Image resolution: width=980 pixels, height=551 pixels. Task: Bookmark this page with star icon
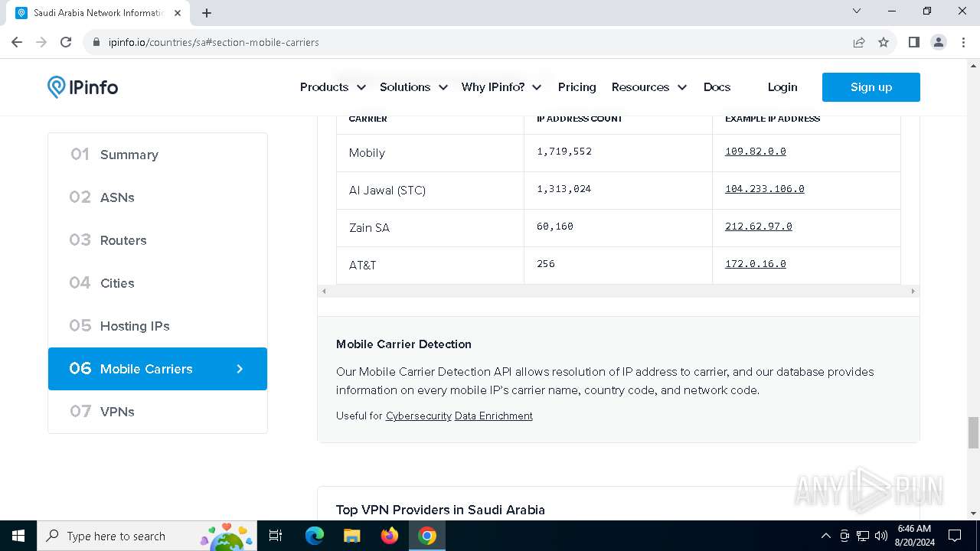(884, 42)
